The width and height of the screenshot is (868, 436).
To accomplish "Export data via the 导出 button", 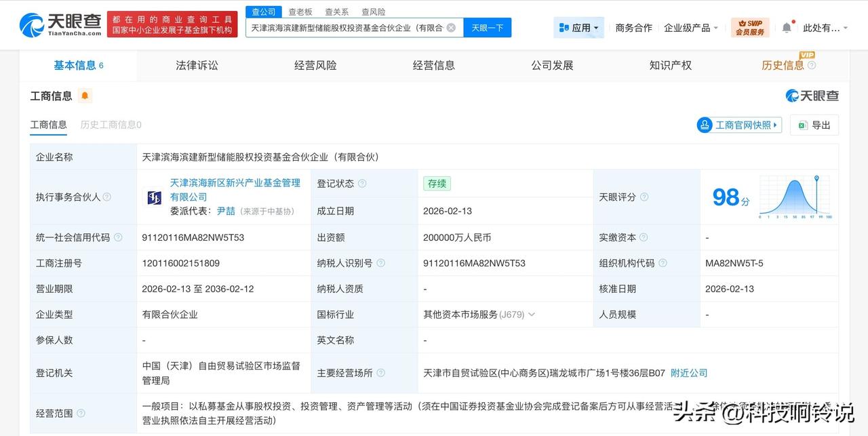I will coord(814,125).
